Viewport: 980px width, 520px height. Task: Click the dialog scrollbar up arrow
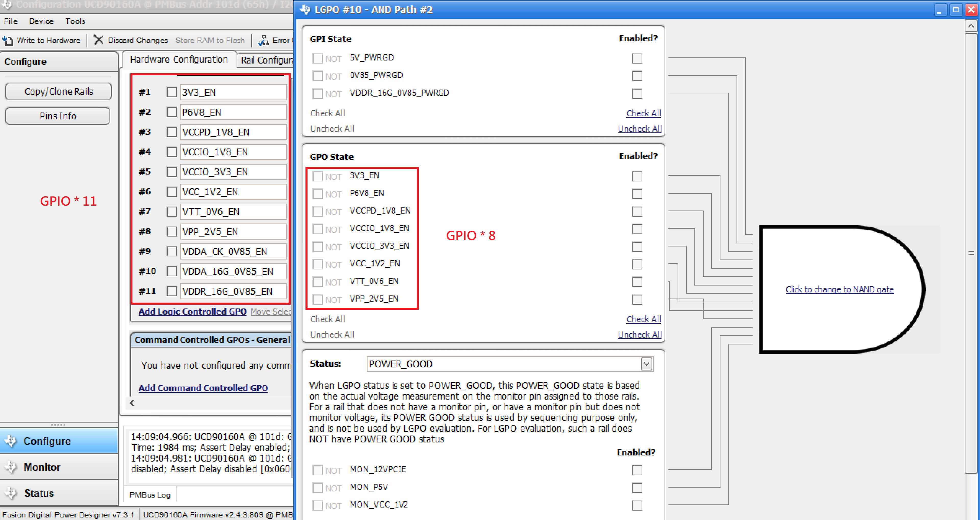click(971, 26)
